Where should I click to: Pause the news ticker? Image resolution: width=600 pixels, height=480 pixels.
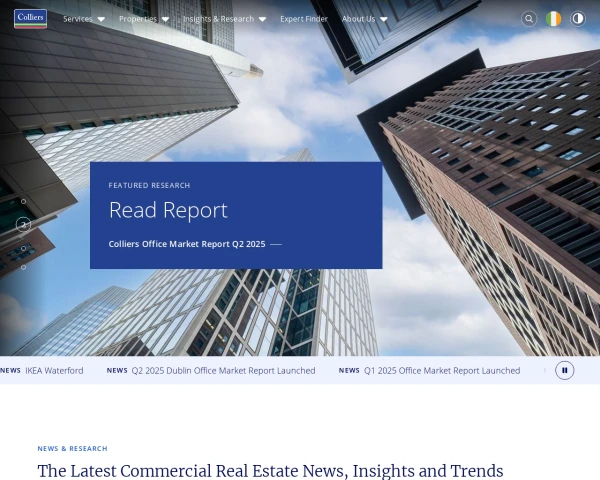pyautogui.click(x=564, y=370)
